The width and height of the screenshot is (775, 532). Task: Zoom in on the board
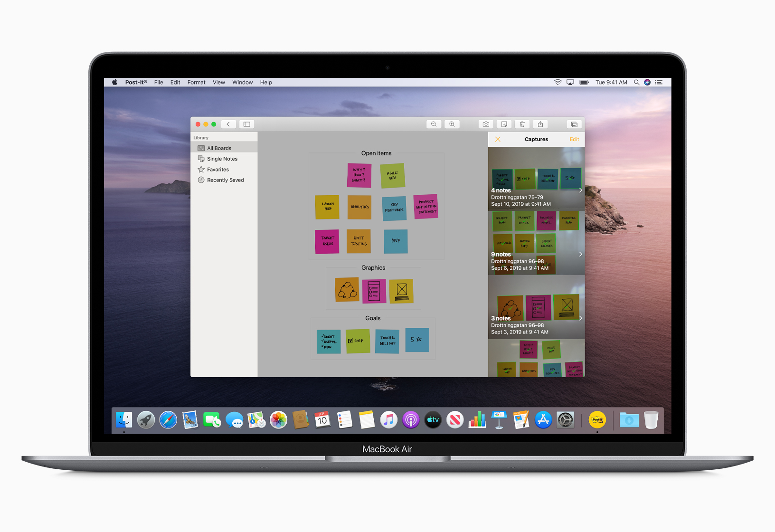452,124
